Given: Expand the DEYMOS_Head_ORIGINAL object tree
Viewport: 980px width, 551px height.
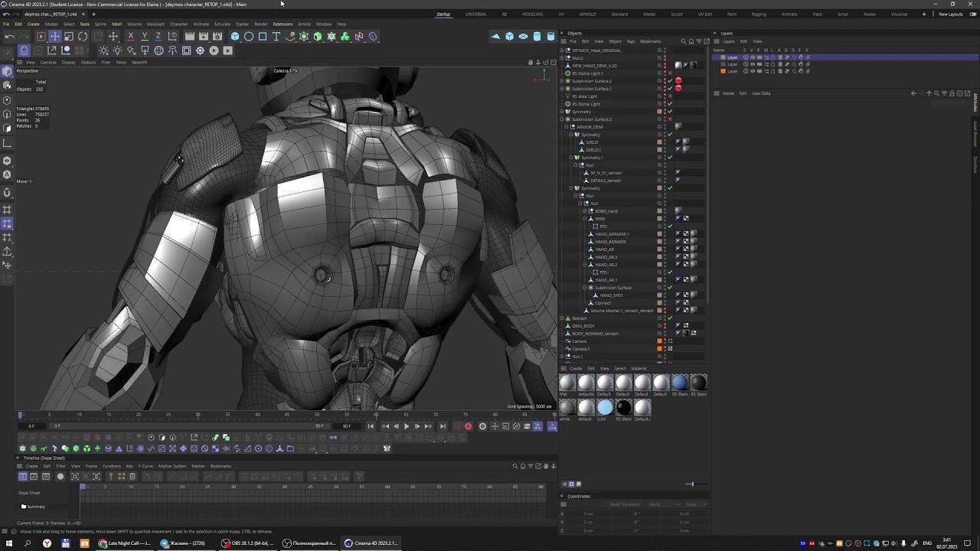Looking at the screenshot, I should point(563,51).
